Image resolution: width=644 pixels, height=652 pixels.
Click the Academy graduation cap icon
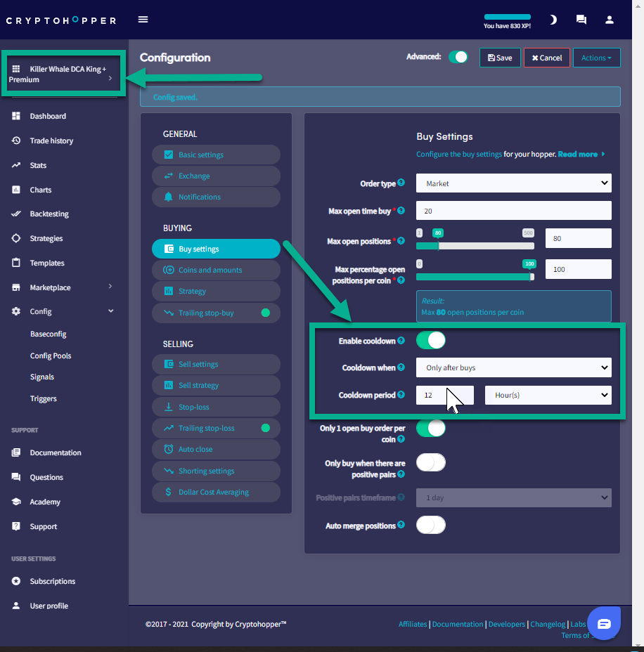click(15, 502)
